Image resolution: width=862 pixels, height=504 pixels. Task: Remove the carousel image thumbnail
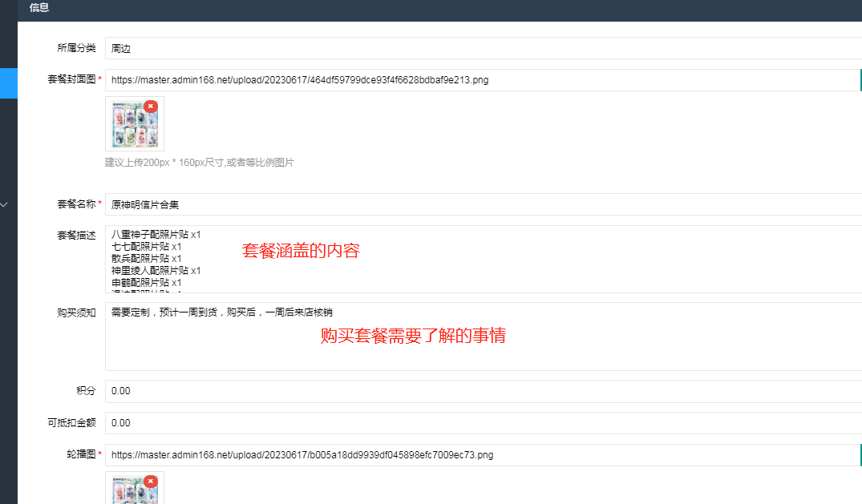pyautogui.click(x=151, y=481)
